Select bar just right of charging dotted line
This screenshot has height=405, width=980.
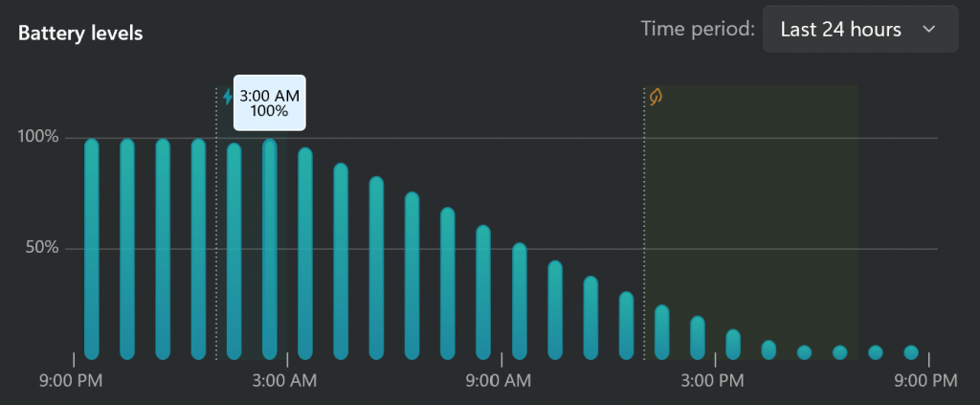pyautogui.click(x=234, y=252)
